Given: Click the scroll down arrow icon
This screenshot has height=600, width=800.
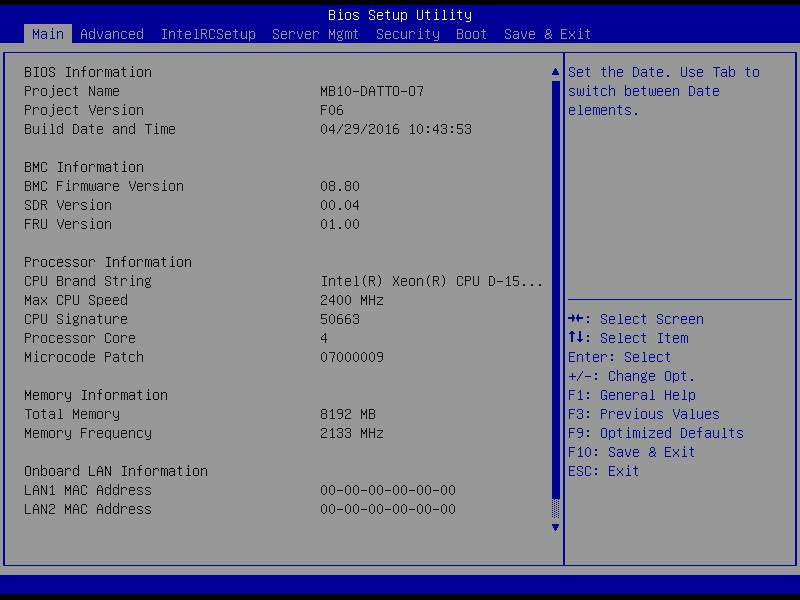Looking at the screenshot, I should pos(556,527).
